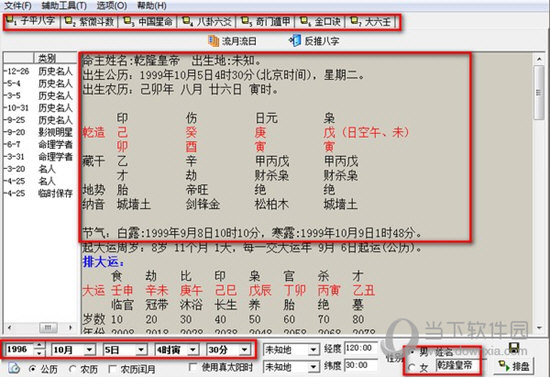Click into the birth year field
This screenshot has height=378, width=550.
pyautogui.click(x=20, y=350)
